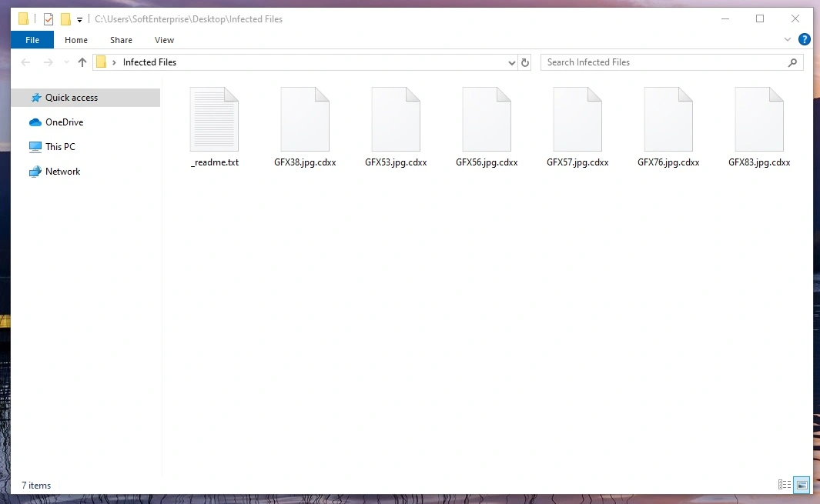The height and width of the screenshot is (504, 820).
Task: Go up one folder level
Action: (x=82, y=62)
